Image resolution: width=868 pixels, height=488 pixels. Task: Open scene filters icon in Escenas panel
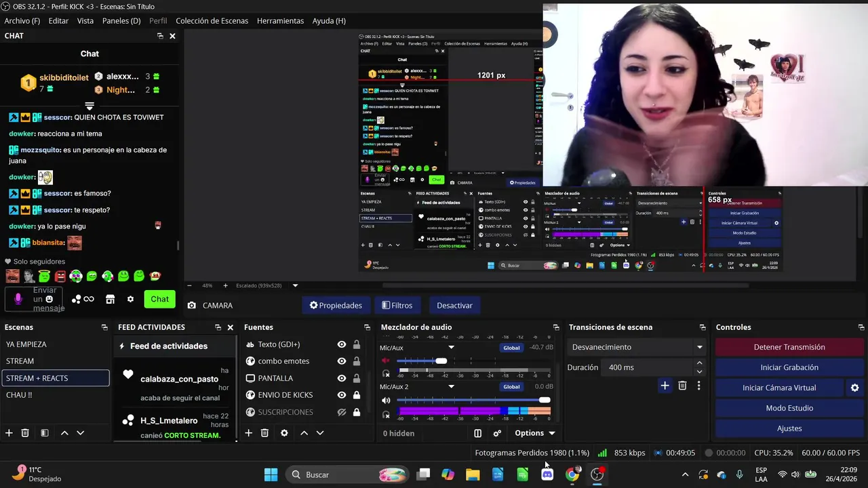[44, 433]
